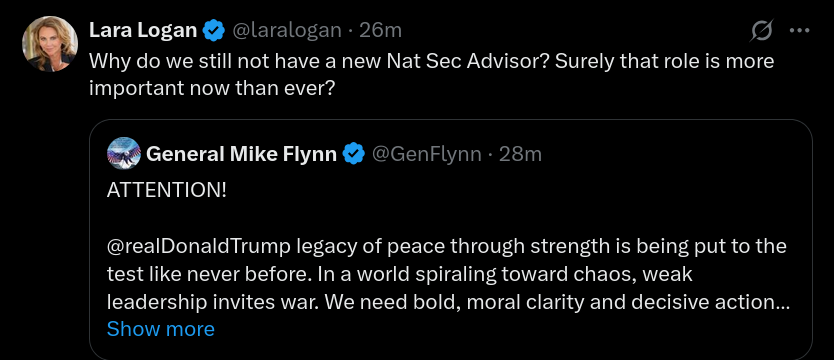834x360 pixels.
Task: Click the 'important now than ever?' line
Action: click(x=212, y=88)
